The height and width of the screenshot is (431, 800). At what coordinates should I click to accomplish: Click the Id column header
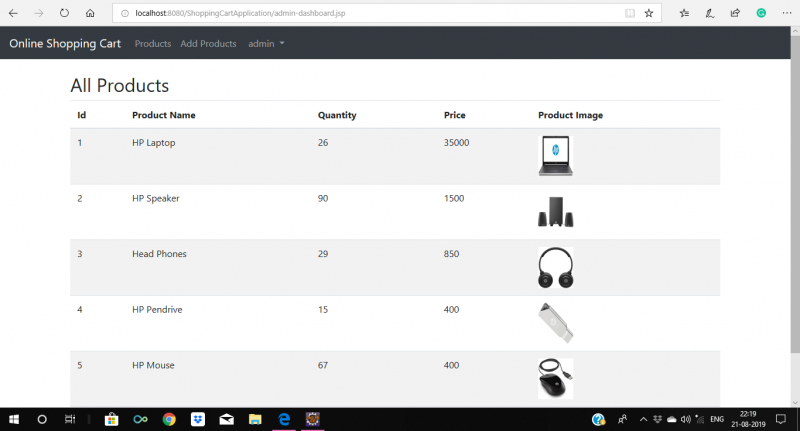pos(82,115)
